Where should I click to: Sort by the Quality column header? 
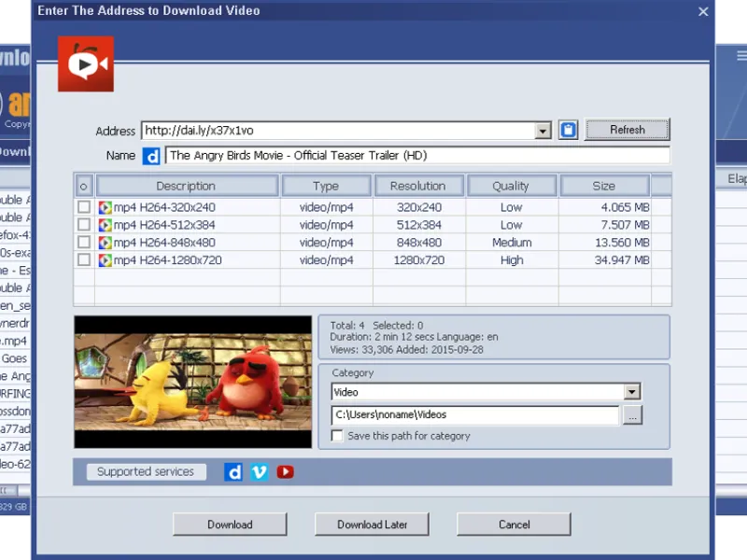point(512,186)
